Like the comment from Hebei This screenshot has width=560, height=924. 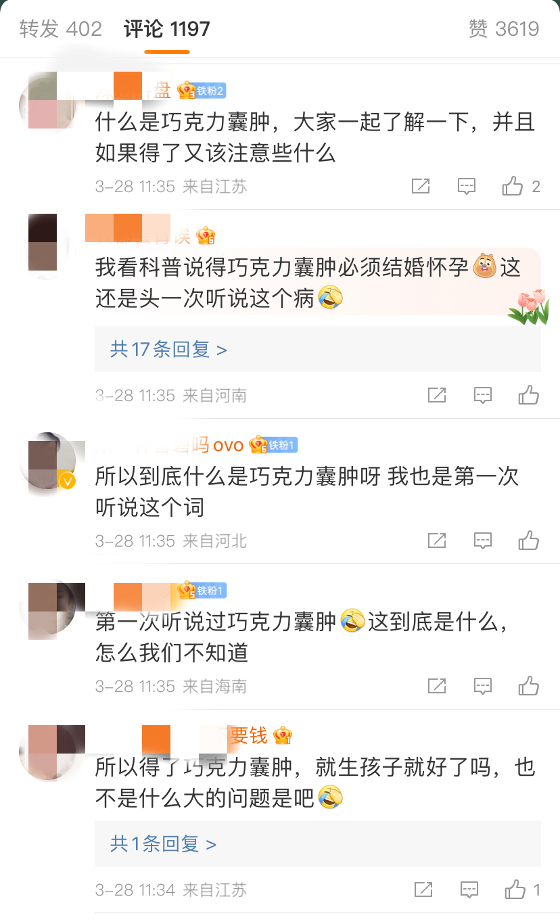(x=529, y=540)
